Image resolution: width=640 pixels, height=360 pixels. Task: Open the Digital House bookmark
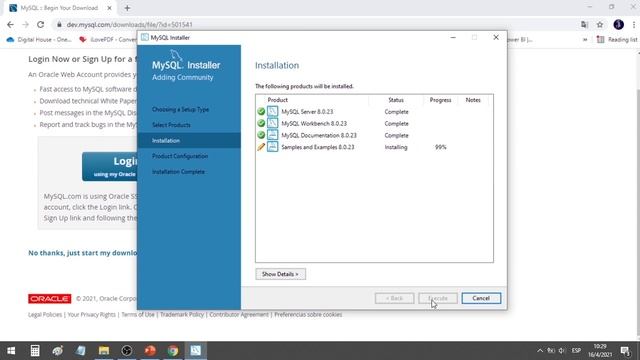[x=39, y=40]
